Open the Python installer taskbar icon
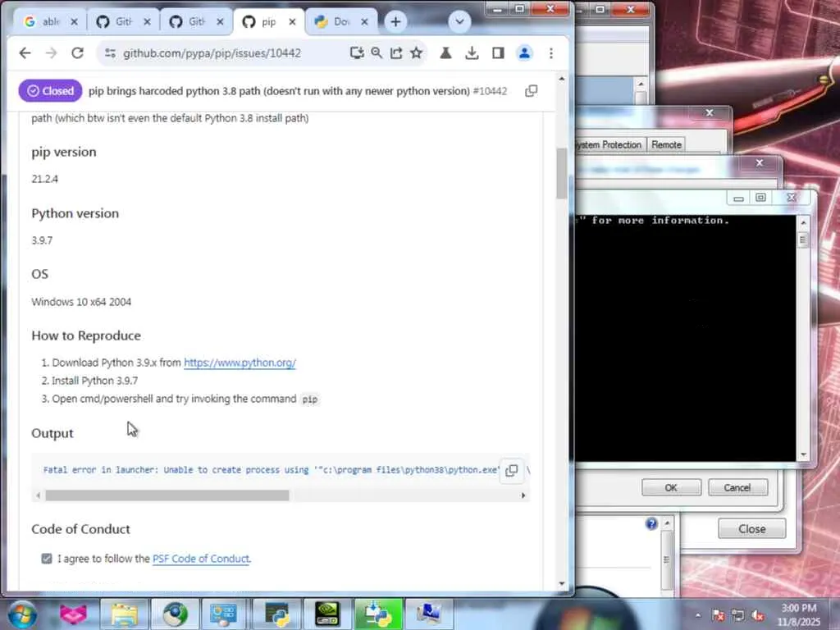The image size is (840, 630). coord(378,614)
